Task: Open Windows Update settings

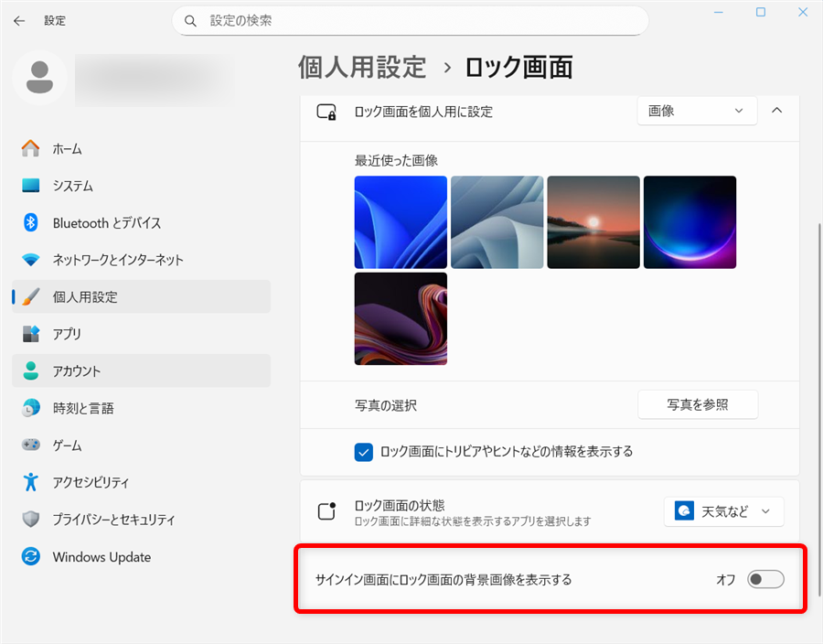Action: [x=101, y=556]
